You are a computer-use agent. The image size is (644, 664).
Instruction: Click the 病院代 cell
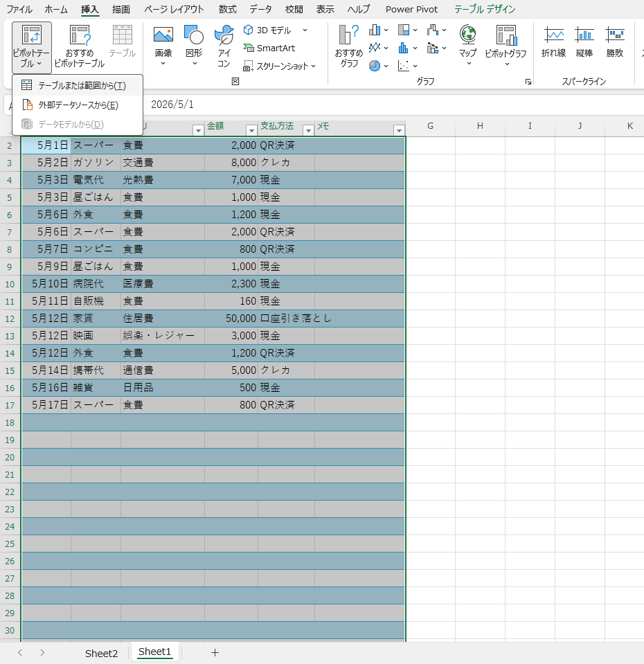click(x=96, y=284)
